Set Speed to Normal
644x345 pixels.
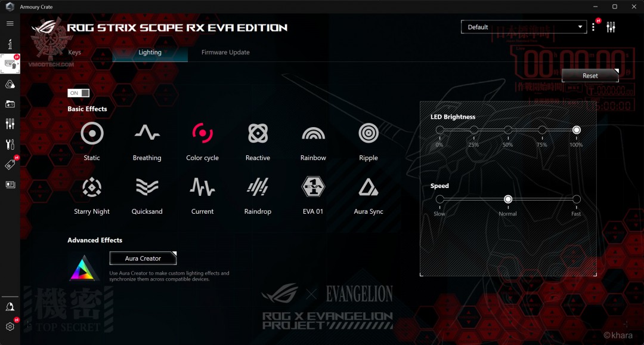pos(508,199)
